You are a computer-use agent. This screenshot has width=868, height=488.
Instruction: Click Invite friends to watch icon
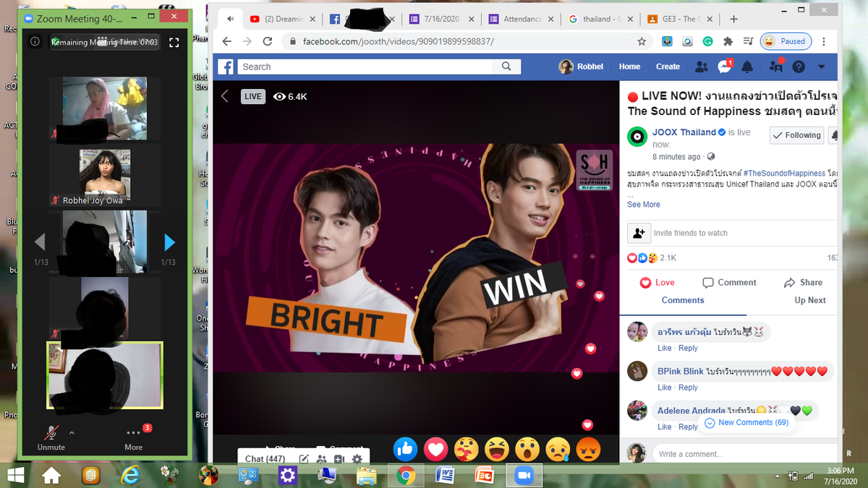[x=639, y=233]
